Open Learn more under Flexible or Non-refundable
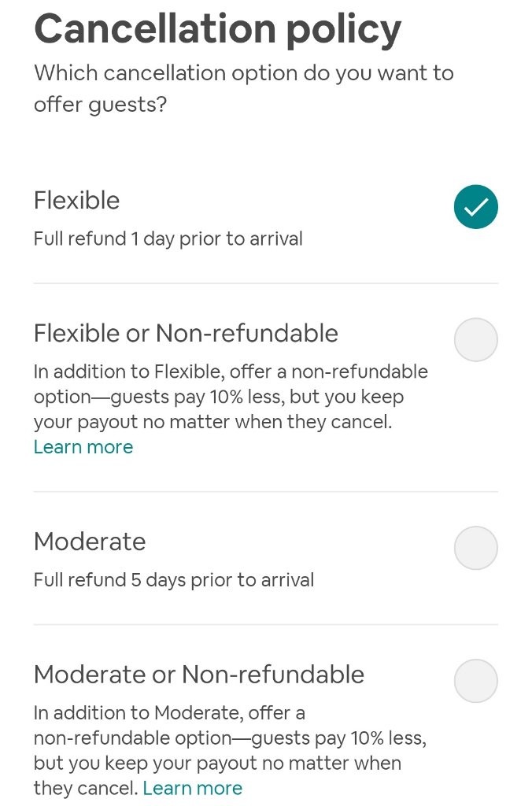The image size is (532, 806). click(83, 447)
